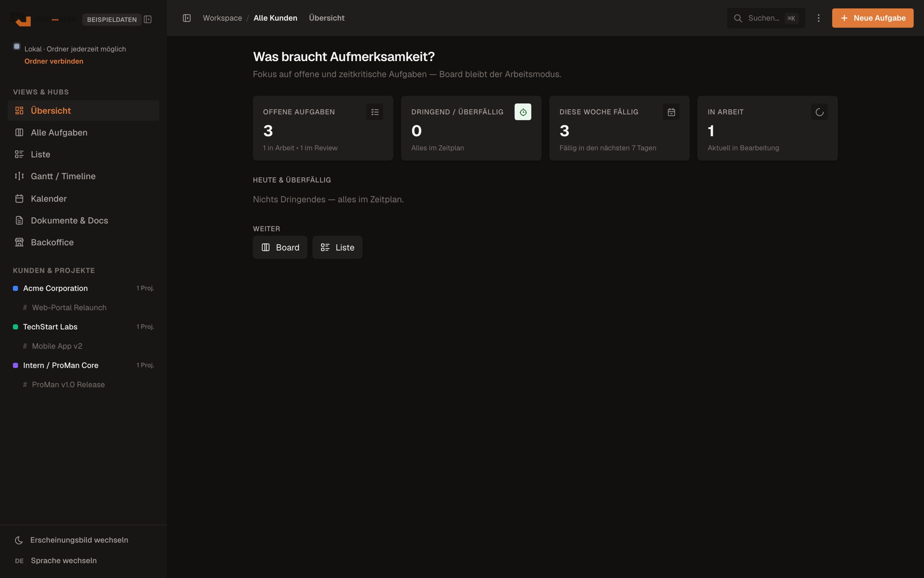
Task: Open the Offene Aufgaben stat card
Action: pyautogui.click(x=323, y=128)
